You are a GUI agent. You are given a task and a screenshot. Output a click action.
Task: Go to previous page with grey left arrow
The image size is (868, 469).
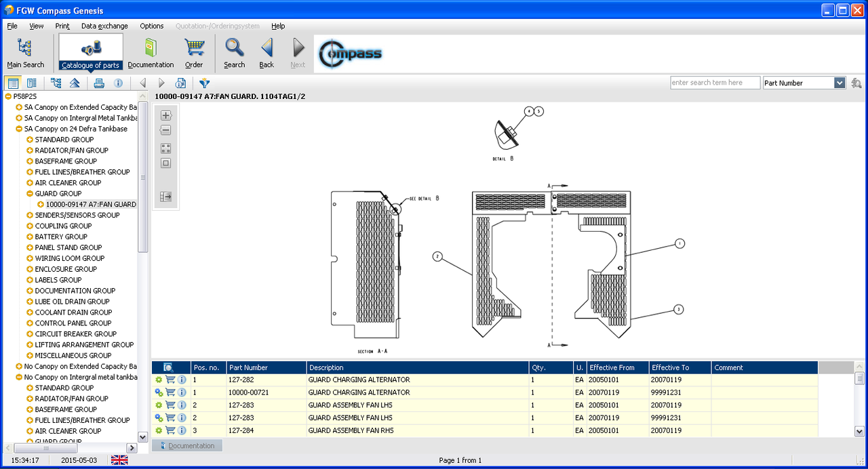click(142, 83)
